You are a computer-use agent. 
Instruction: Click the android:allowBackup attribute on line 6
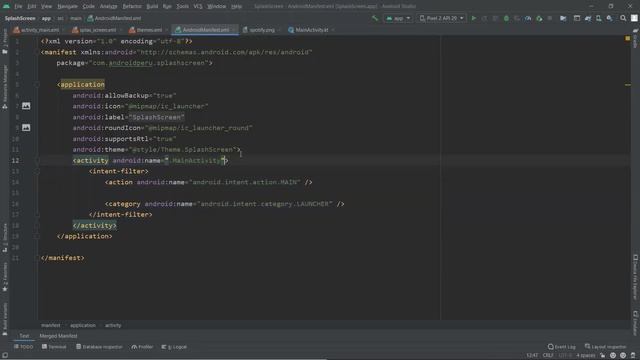(110, 96)
